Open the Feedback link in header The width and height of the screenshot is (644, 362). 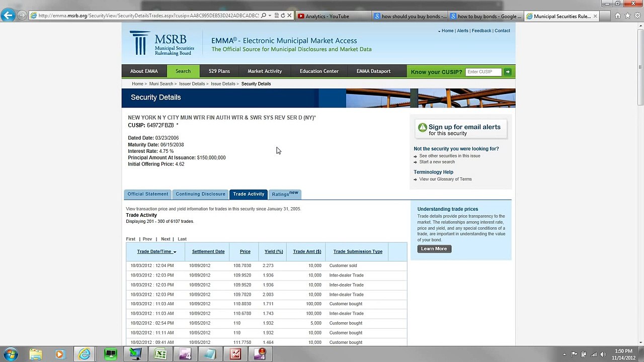(481, 31)
